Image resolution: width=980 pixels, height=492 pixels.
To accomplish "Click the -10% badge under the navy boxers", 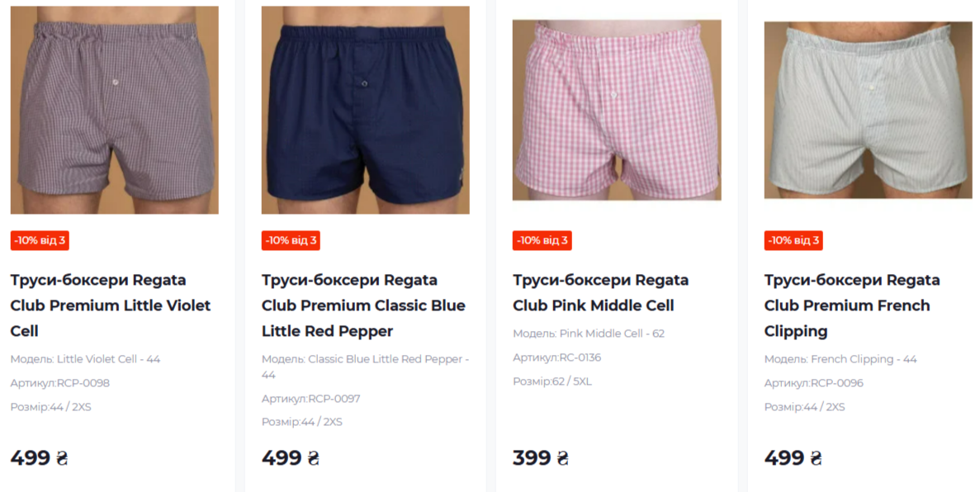I will pos(291,240).
